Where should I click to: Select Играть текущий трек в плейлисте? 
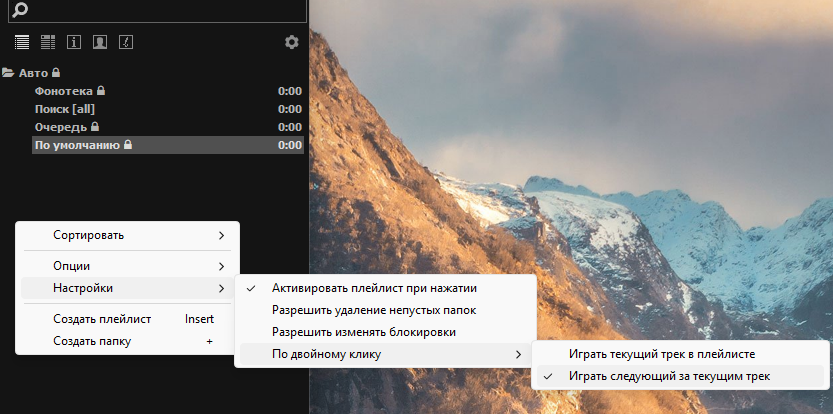click(680, 354)
